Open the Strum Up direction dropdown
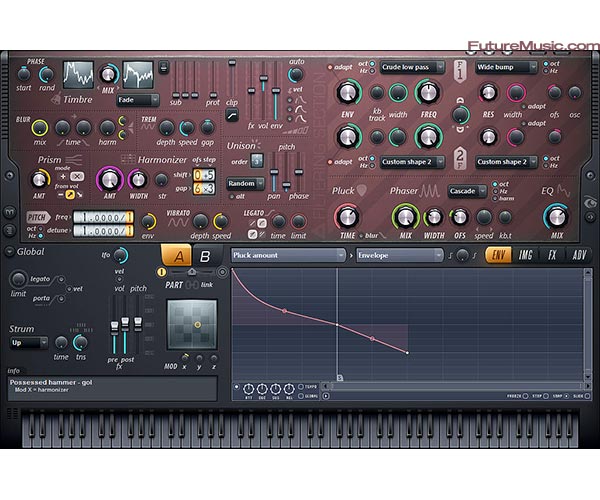Screen dimensions: 600x500 (x=29, y=342)
